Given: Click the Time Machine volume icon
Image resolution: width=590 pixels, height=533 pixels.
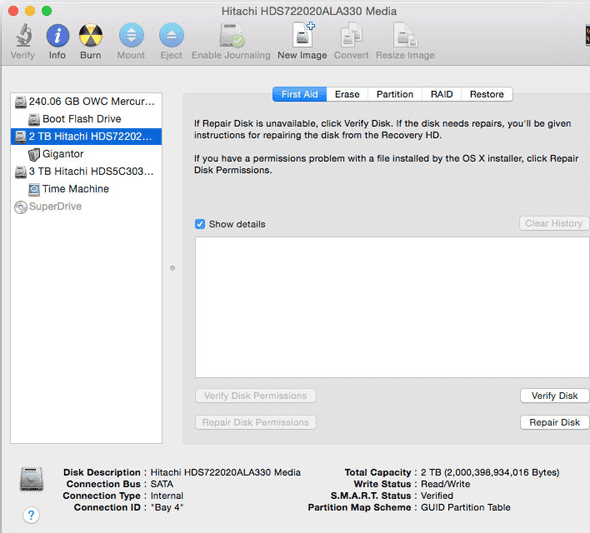Looking at the screenshot, I should [34, 189].
